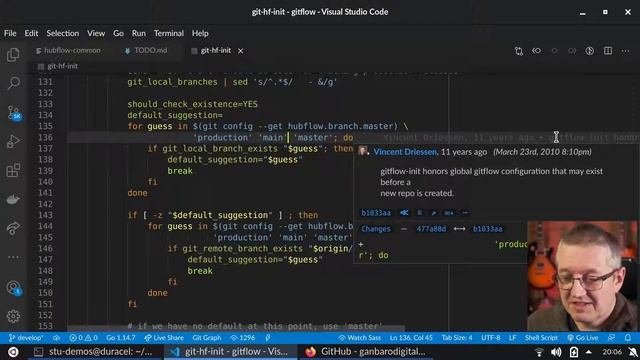The height and width of the screenshot is (360, 640).
Task: Click Ln 136, Col 45 position indicator
Action: tap(411, 338)
